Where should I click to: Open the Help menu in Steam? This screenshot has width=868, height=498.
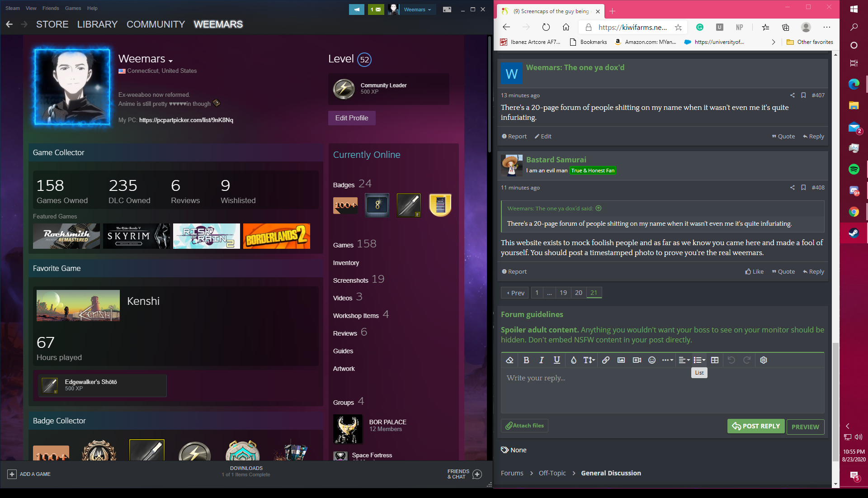[92, 8]
